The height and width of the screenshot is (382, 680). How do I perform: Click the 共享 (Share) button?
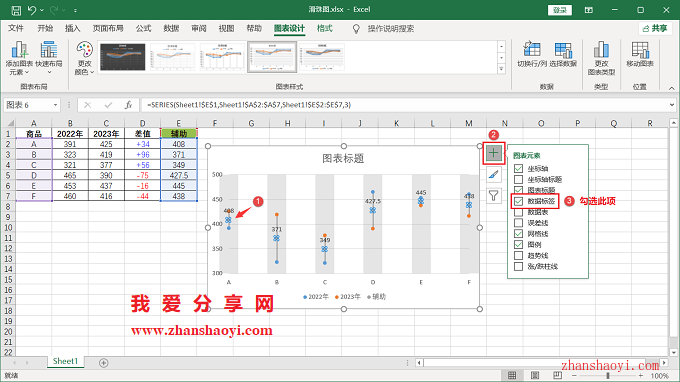coord(655,29)
